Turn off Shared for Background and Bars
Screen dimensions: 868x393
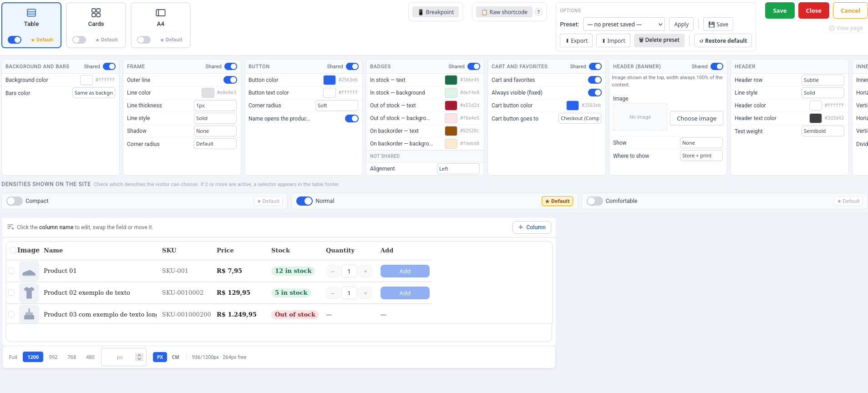[109, 66]
